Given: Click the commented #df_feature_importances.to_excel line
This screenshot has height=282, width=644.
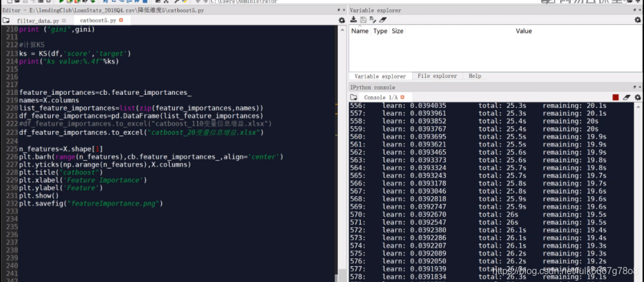Looking at the screenshot, I should point(145,124).
